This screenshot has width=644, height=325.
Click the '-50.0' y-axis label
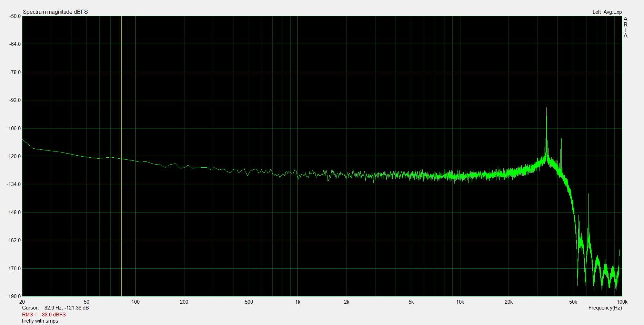14,16
